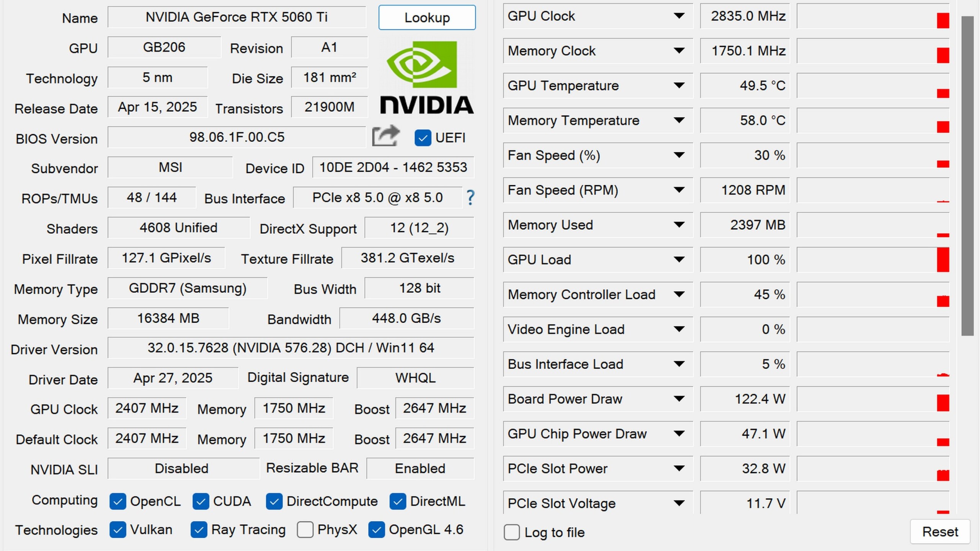The height and width of the screenshot is (551, 980).
Task: Open the Bus Interface question mark help
Action: (x=470, y=198)
